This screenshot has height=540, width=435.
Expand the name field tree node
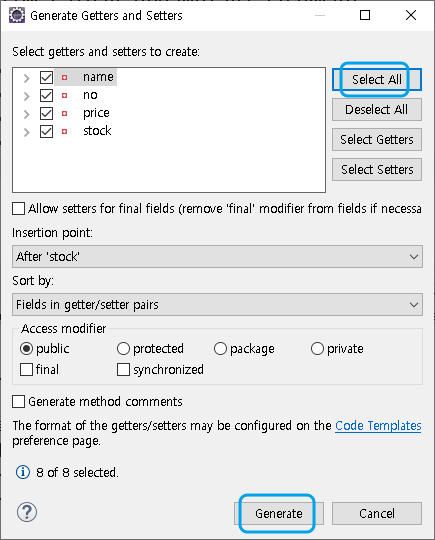coord(27,78)
